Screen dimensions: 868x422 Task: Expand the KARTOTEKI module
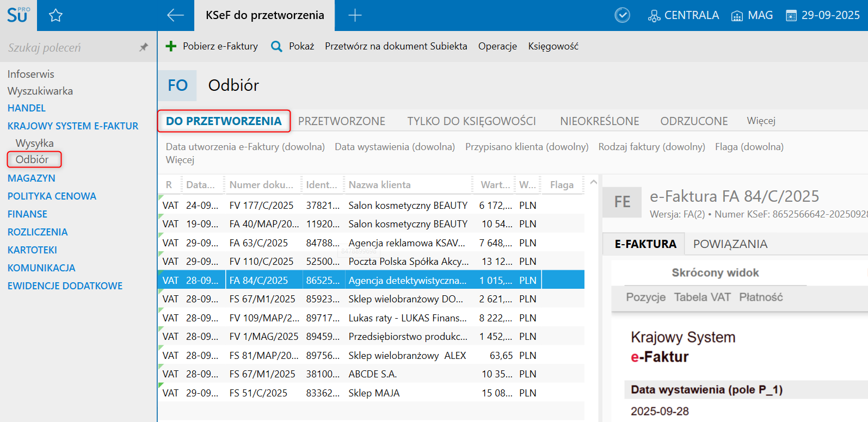coord(32,250)
